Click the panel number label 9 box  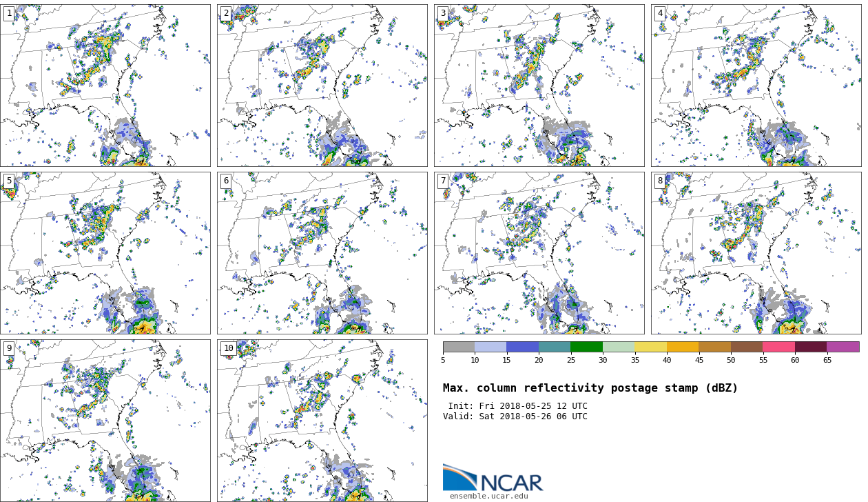(x=9, y=349)
